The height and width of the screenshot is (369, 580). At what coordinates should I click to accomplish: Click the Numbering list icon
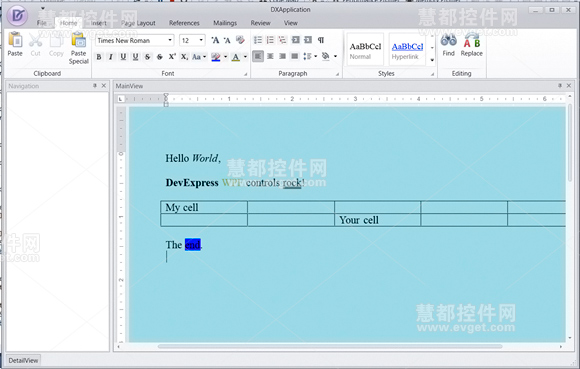pos(270,40)
